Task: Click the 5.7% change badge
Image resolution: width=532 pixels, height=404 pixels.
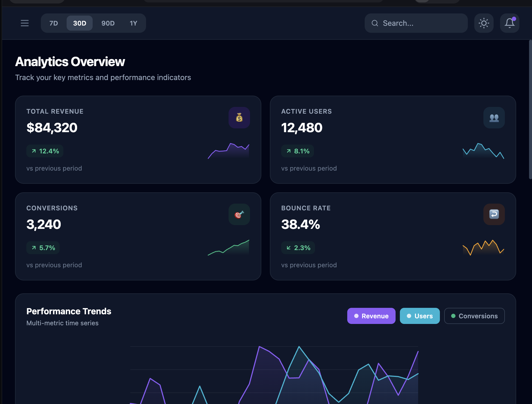Action: [43, 248]
